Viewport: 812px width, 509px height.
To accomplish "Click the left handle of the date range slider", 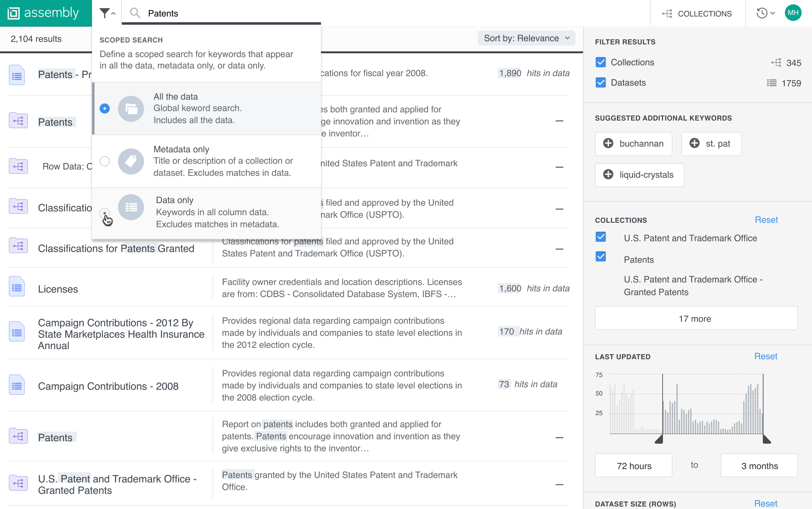I will coord(659,439).
